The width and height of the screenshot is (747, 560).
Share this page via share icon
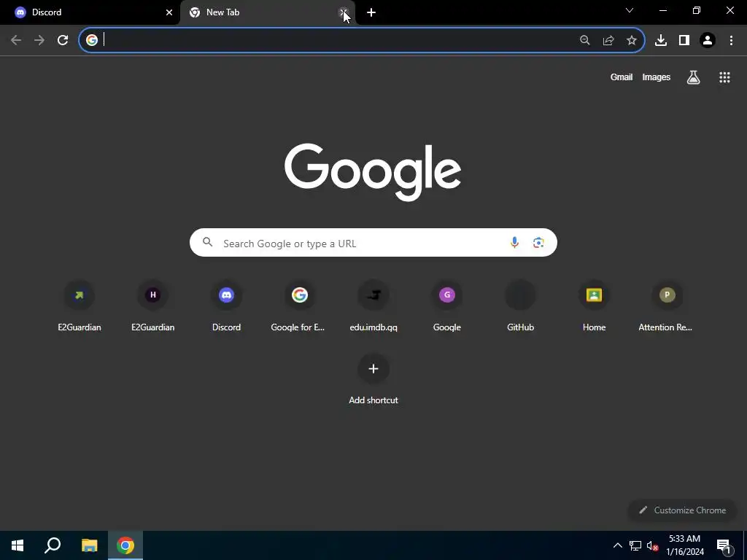coord(608,40)
